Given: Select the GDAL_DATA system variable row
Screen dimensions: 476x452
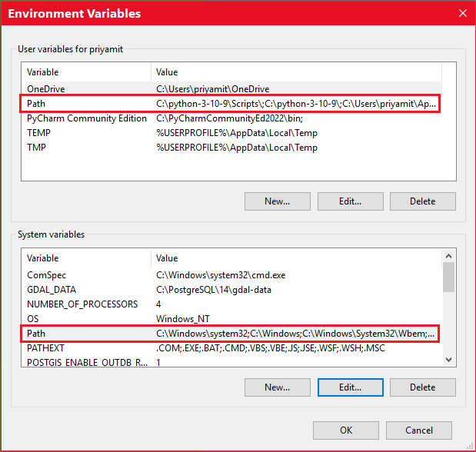Looking at the screenshot, I should point(234,290).
